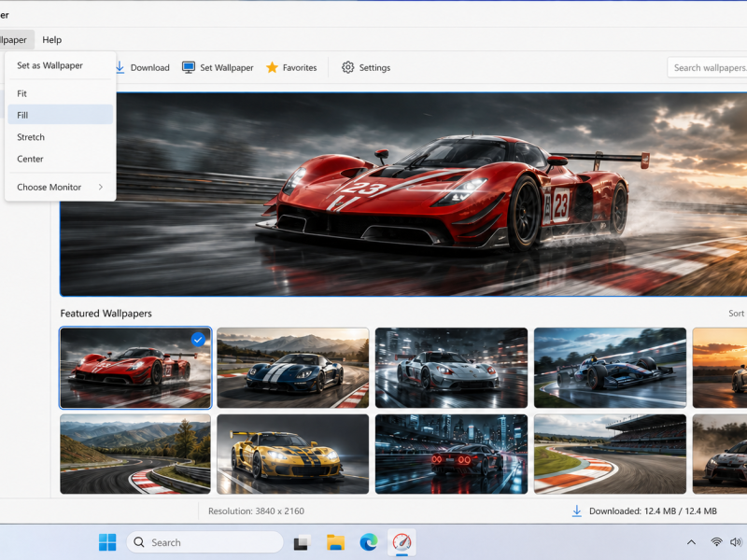Click the Search wallpapers input field

point(708,67)
